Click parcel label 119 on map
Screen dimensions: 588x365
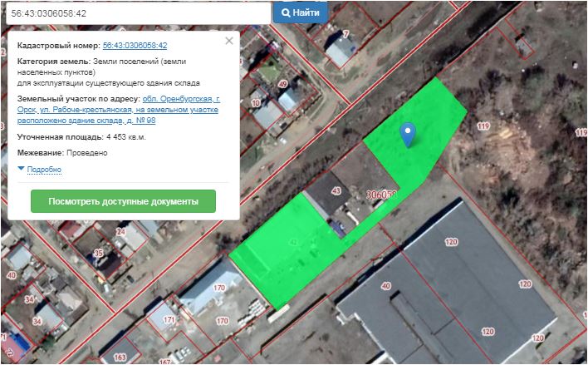tap(484, 126)
